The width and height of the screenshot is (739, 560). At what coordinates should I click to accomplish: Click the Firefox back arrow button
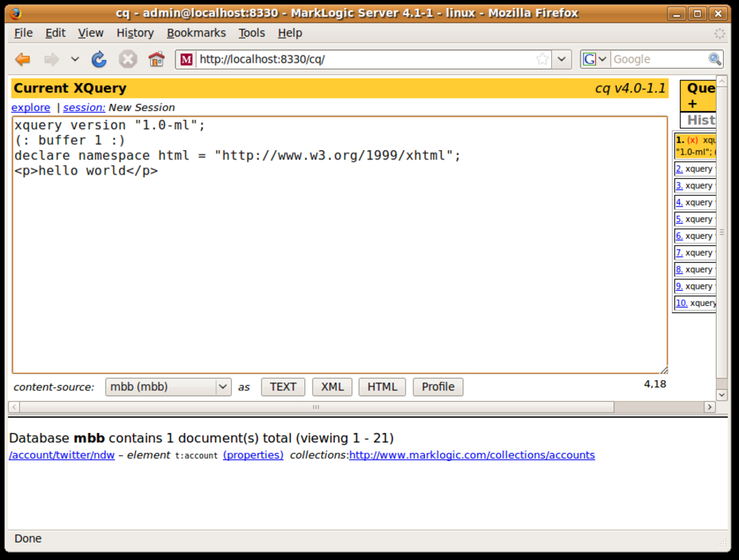[x=22, y=59]
